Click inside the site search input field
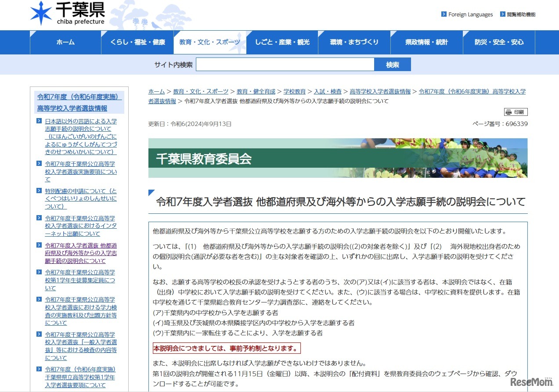 (x=285, y=64)
